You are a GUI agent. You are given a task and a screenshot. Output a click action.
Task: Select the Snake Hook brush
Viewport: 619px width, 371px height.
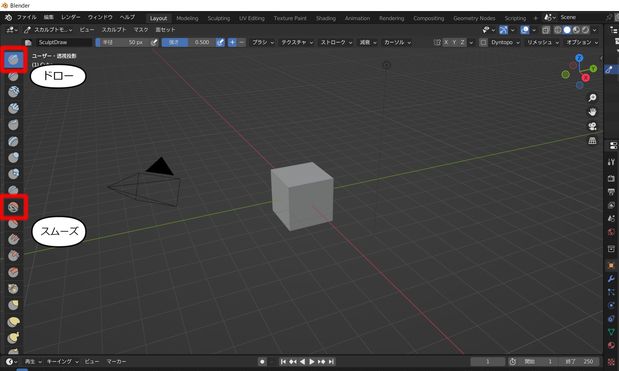pos(13,338)
